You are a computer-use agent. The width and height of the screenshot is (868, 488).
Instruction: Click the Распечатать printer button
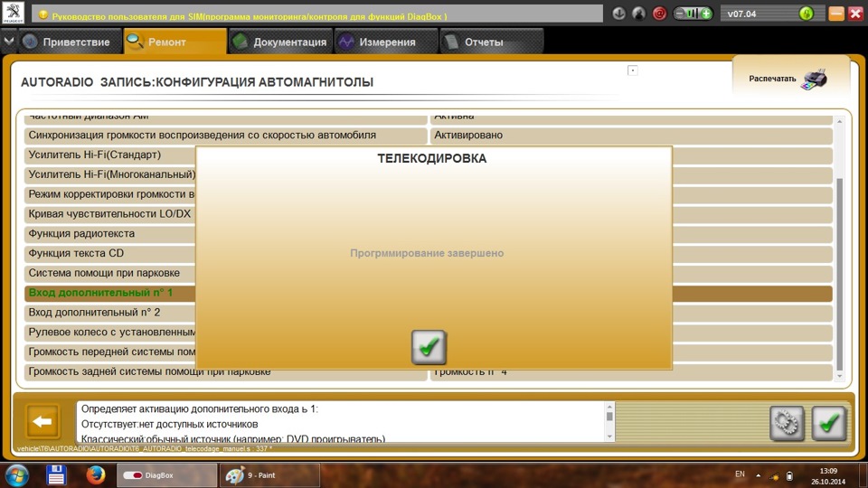[x=788, y=80]
